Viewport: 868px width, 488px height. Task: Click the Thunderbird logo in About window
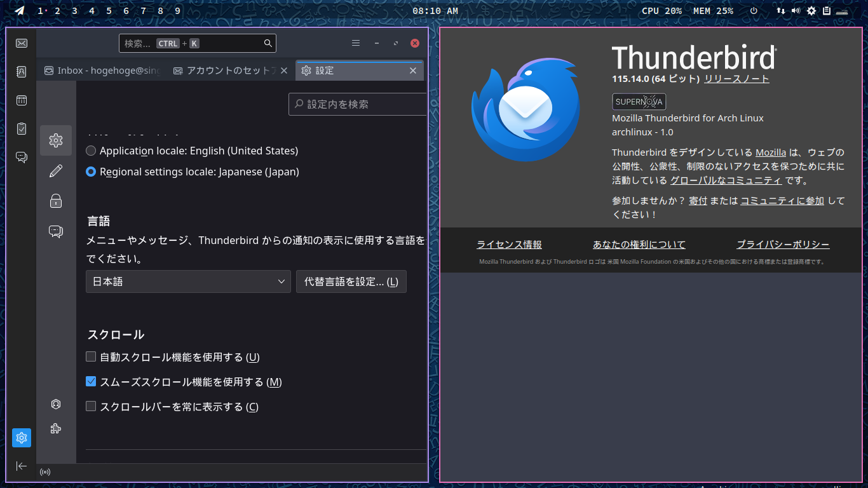point(526,109)
